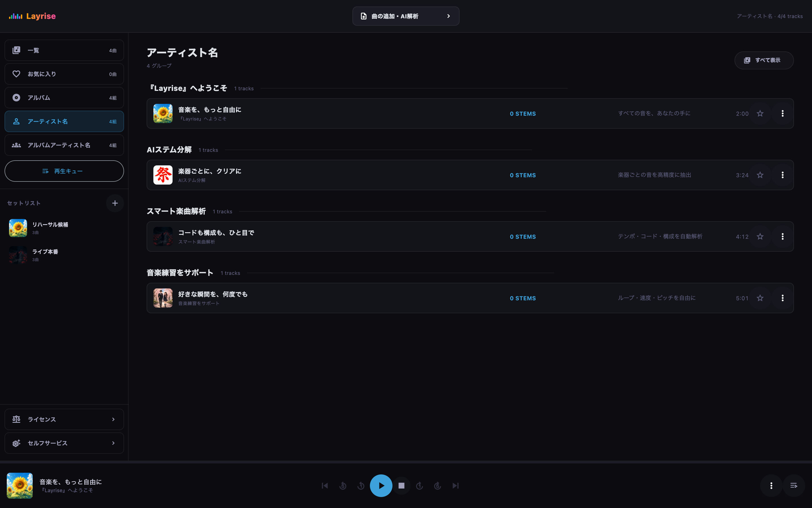
Task: Click the header status アーティスト名 · 4/4 tracks
Action: pyautogui.click(x=770, y=16)
